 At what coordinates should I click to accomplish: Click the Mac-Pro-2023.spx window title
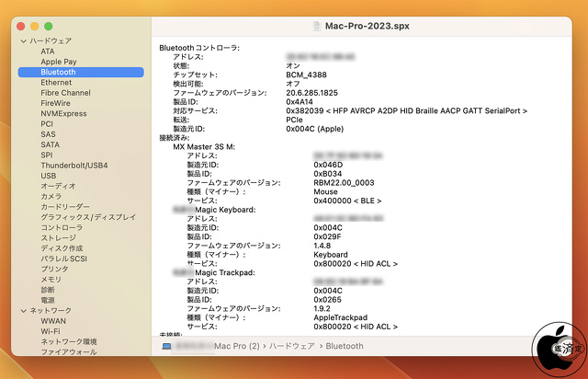(367, 26)
